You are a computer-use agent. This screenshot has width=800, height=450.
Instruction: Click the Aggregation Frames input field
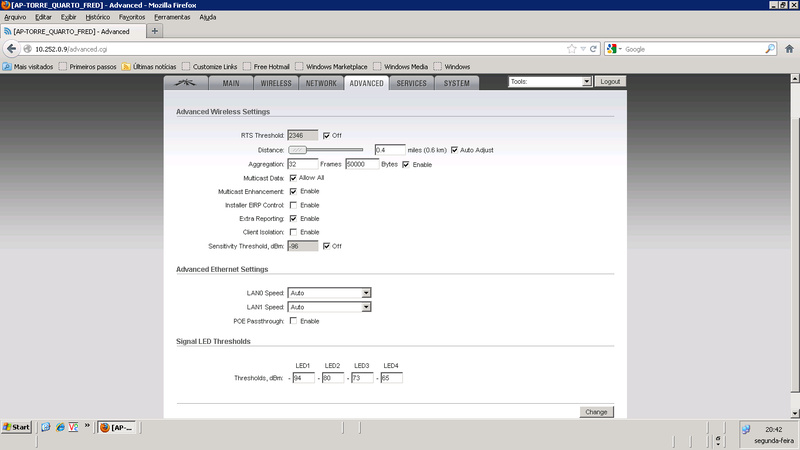(303, 164)
